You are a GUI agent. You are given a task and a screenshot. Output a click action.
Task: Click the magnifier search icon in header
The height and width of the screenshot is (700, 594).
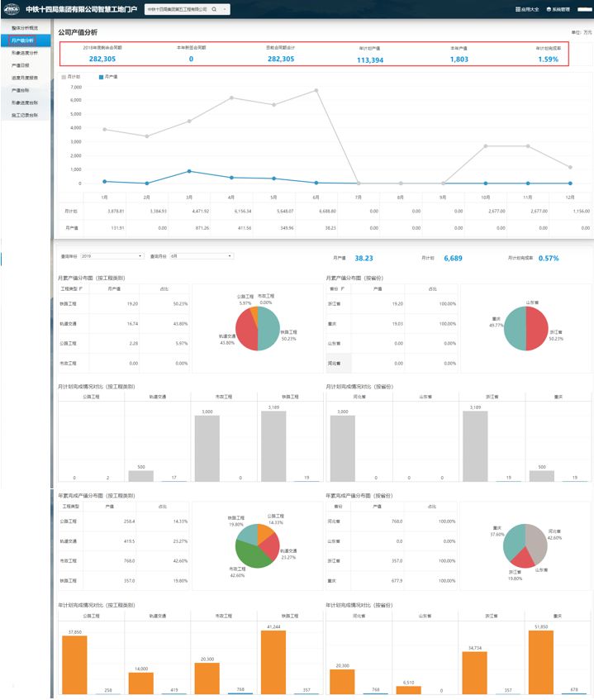click(x=214, y=9)
